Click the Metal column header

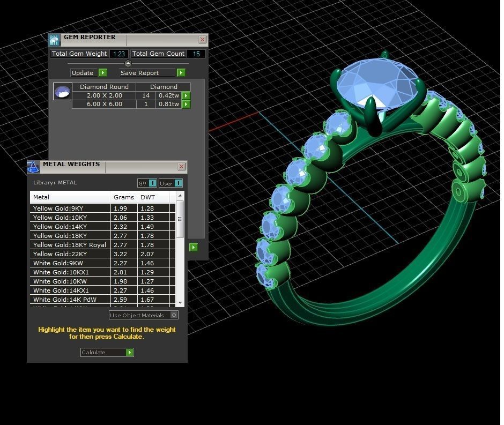[70, 197]
